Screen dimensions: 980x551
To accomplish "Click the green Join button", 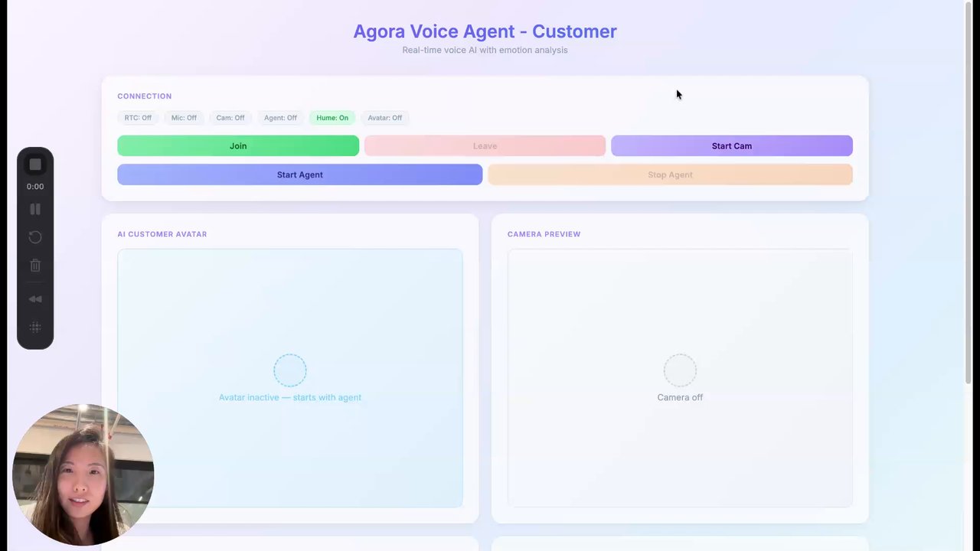I will (238, 145).
